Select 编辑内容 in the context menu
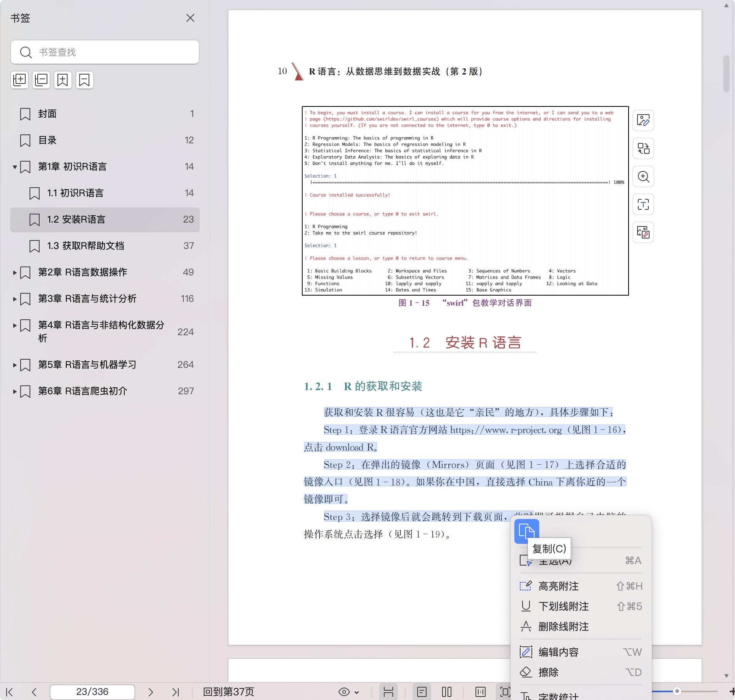This screenshot has height=700, width=735. [x=559, y=652]
